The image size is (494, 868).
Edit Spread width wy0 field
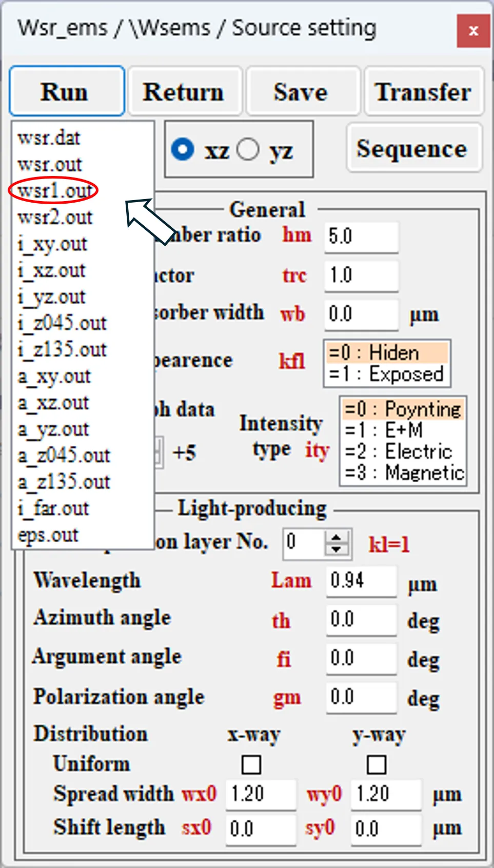(x=386, y=795)
